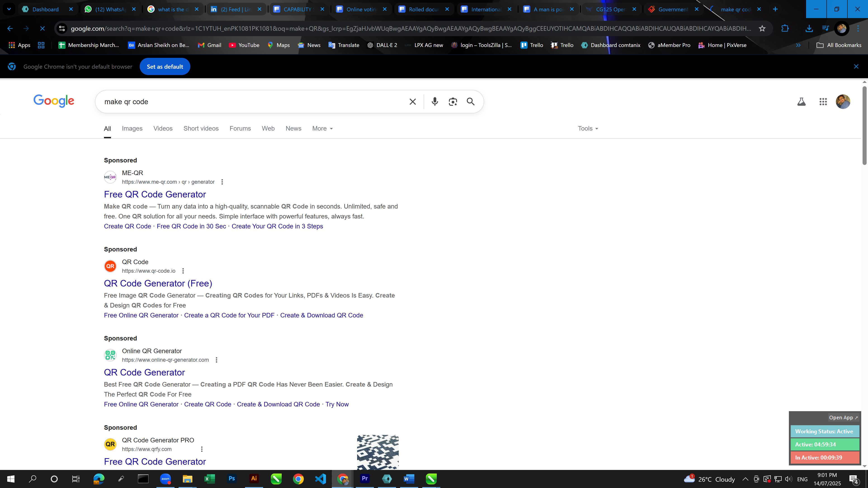Click into the make qr code search field
The image size is (868, 488).
[253, 101]
